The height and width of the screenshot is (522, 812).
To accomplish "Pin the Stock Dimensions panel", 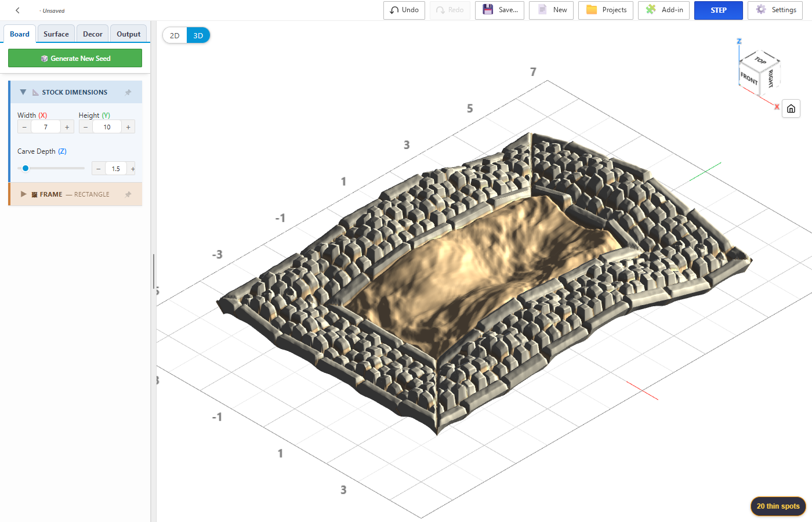I will [128, 92].
